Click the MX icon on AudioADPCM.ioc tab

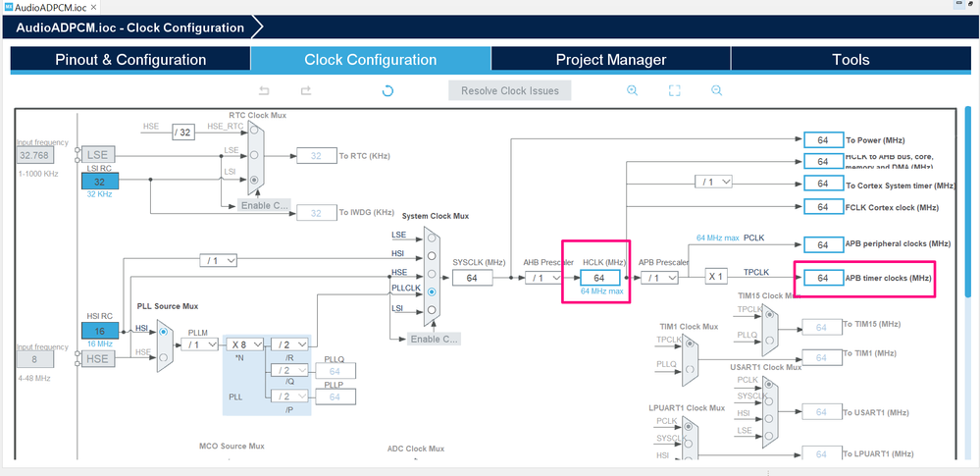click(9, 8)
